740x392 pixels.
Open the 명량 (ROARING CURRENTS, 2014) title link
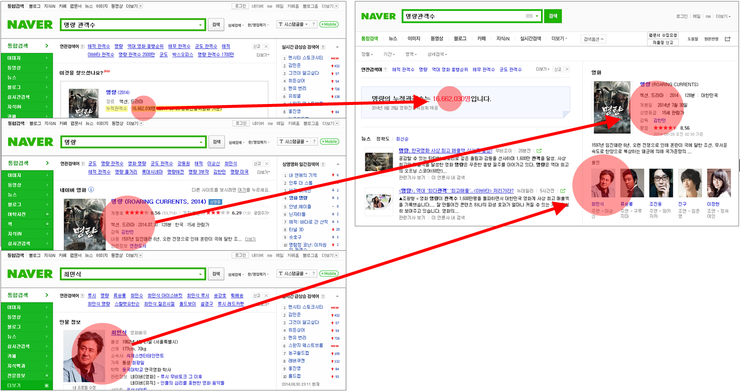pos(158,201)
